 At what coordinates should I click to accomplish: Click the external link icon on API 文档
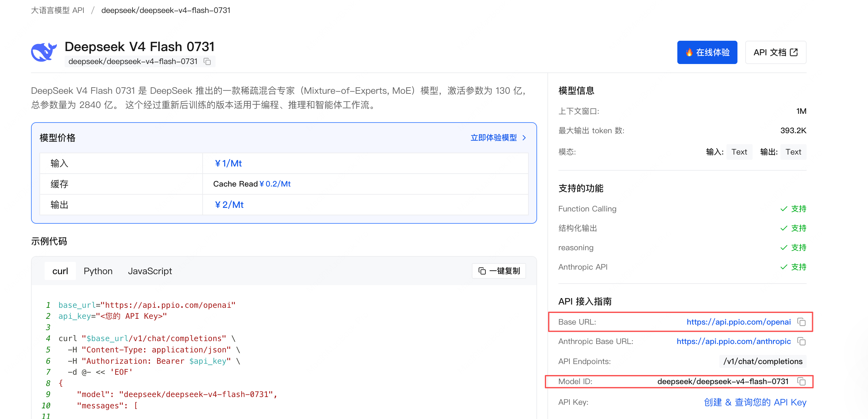point(794,52)
